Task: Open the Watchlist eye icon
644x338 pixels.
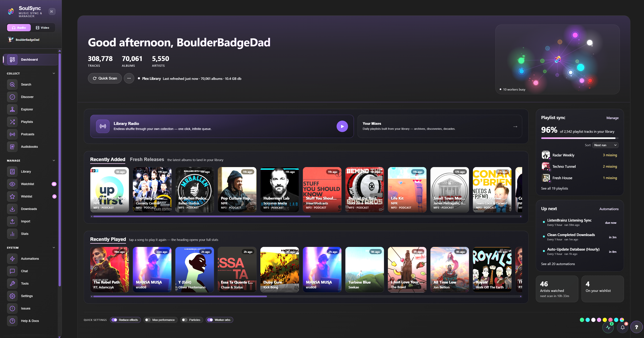Action: tap(12, 184)
